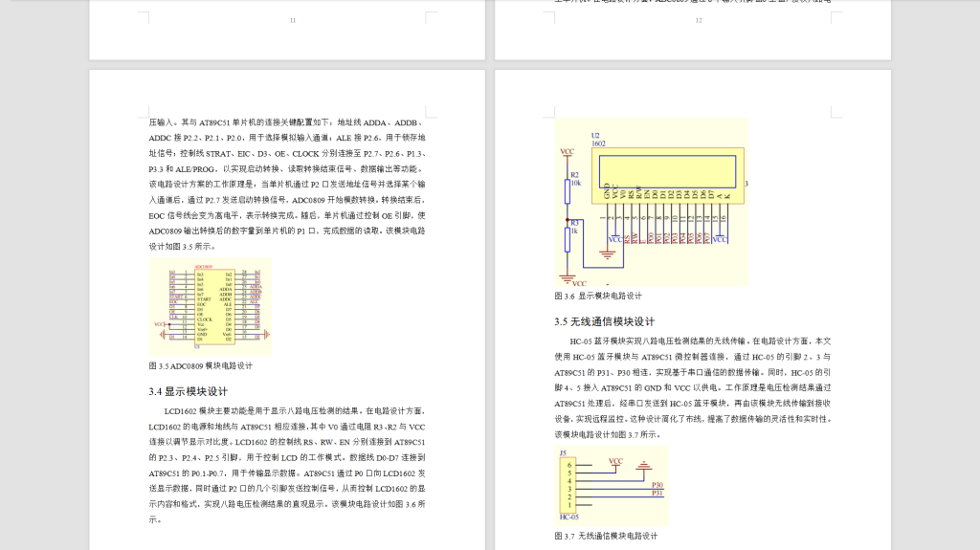This screenshot has height=550, width=980.
Task: Click the caption '图 3.7 无线通信模块电路设计'
Action: click(606, 536)
